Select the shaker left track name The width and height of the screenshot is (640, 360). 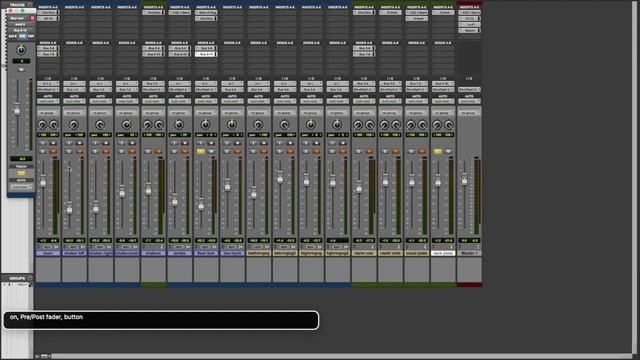click(x=74, y=253)
